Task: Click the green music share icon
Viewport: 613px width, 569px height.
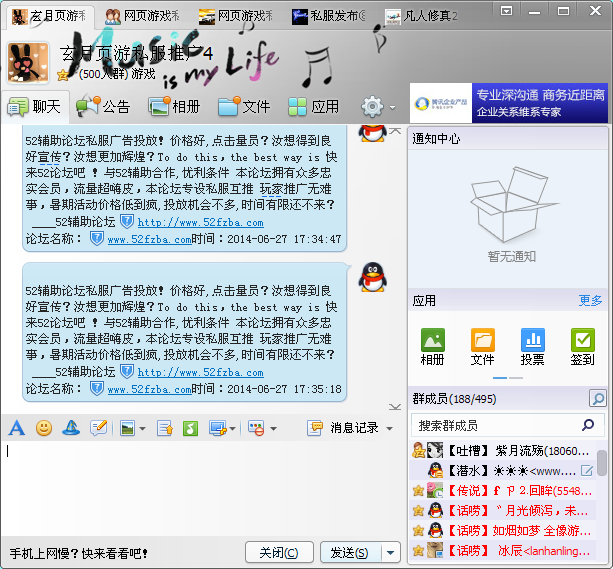Action: click(x=190, y=428)
